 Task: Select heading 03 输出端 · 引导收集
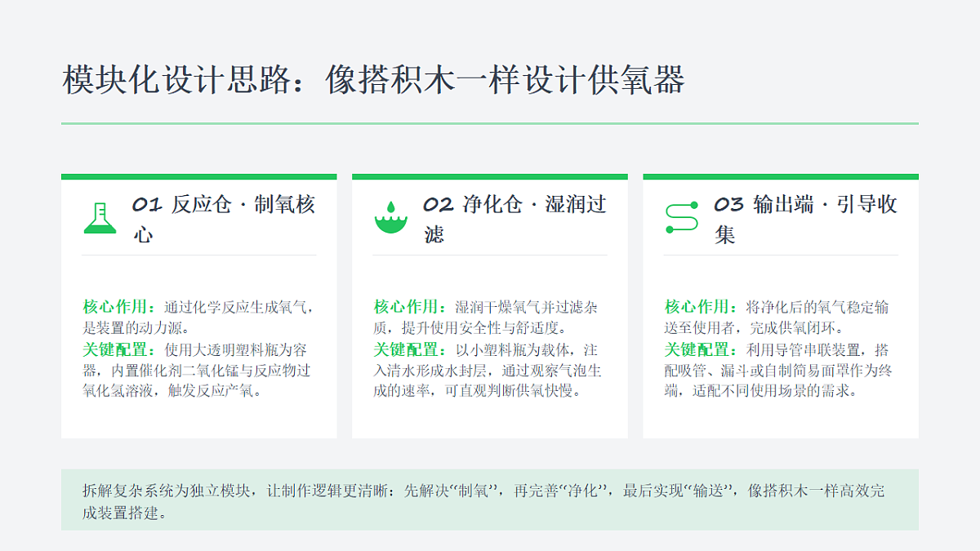[806, 220]
